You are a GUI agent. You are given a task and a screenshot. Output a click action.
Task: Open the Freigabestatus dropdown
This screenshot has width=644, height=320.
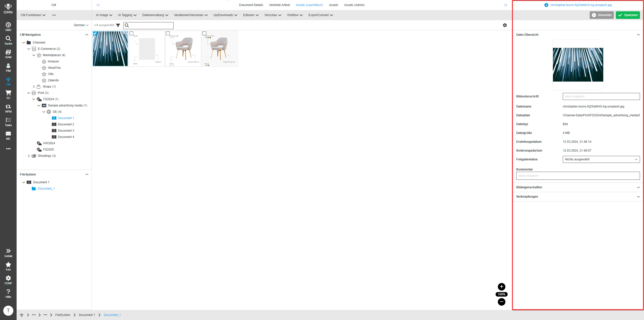pyautogui.click(x=601, y=159)
